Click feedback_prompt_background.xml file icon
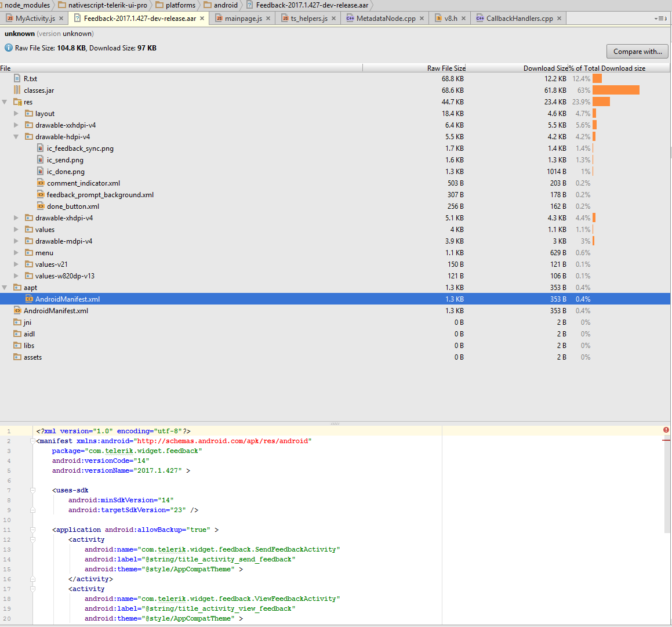Screen dimensions: 672x627 point(41,194)
